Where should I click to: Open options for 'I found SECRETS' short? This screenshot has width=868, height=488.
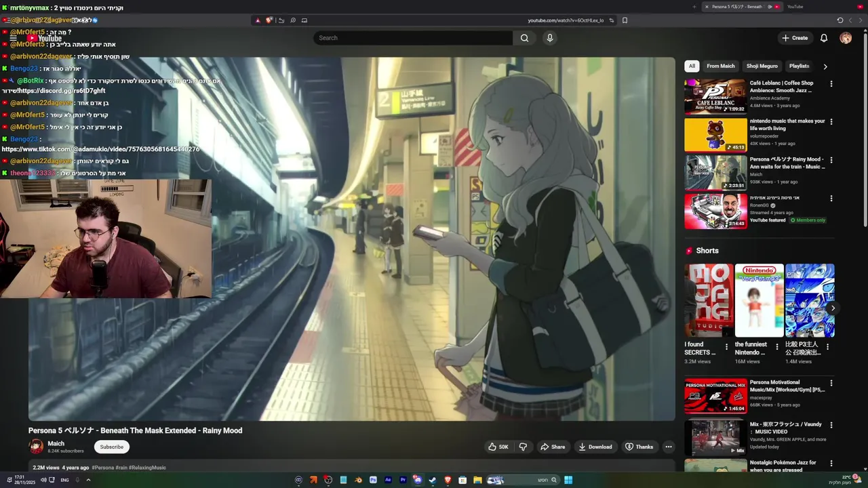click(x=726, y=347)
